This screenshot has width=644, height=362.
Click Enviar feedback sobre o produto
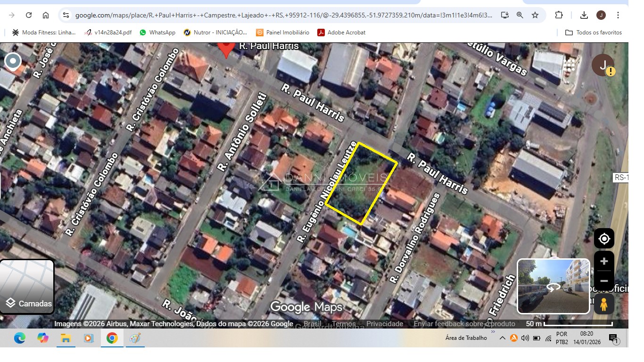pos(464,324)
